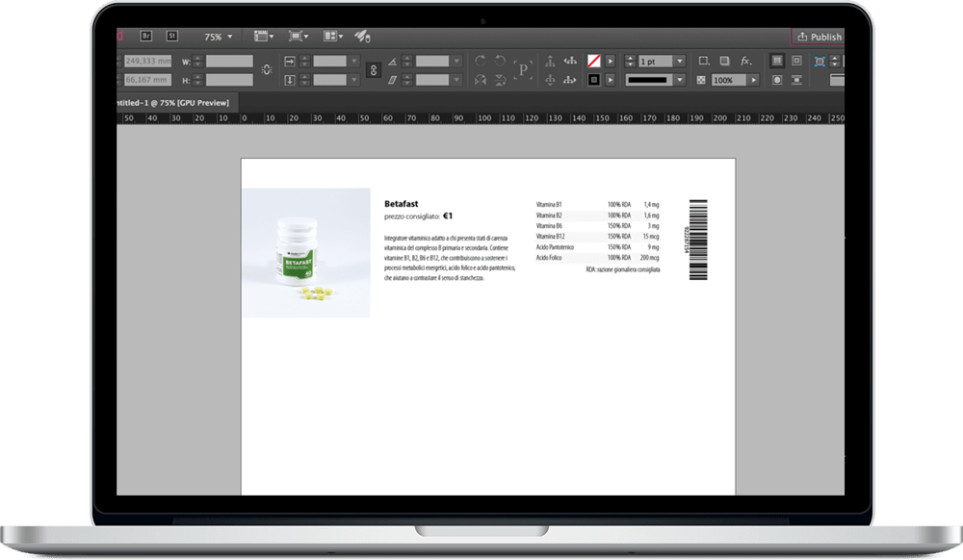Click the Acido Folico table row
The height and width of the screenshot is (560, 963).
(598, 258)
